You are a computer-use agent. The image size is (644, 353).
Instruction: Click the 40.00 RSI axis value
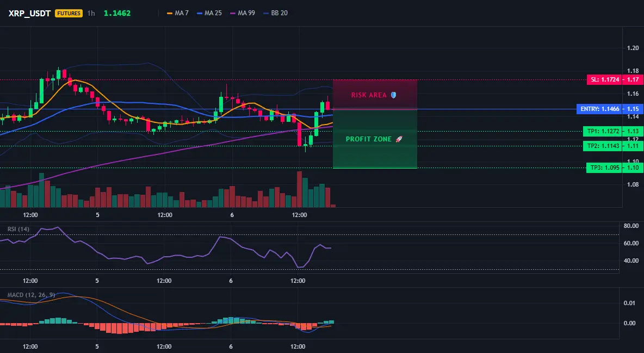point(631,260)
